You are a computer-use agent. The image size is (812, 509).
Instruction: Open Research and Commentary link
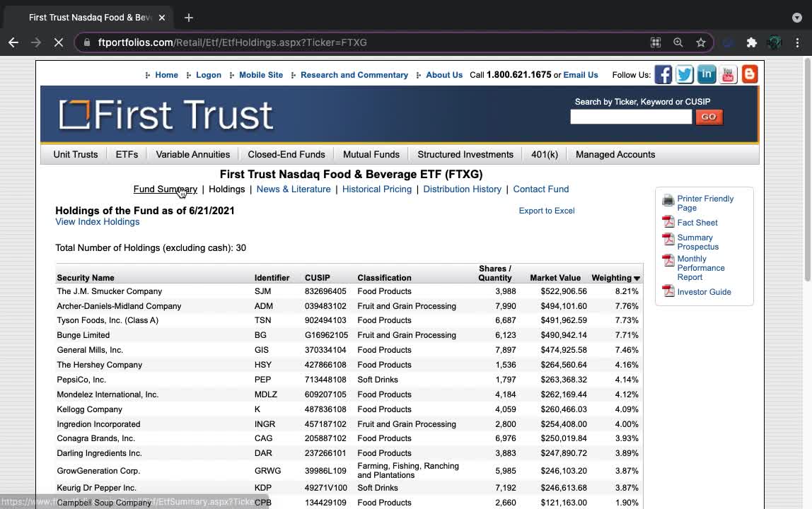tap(354, 74)
